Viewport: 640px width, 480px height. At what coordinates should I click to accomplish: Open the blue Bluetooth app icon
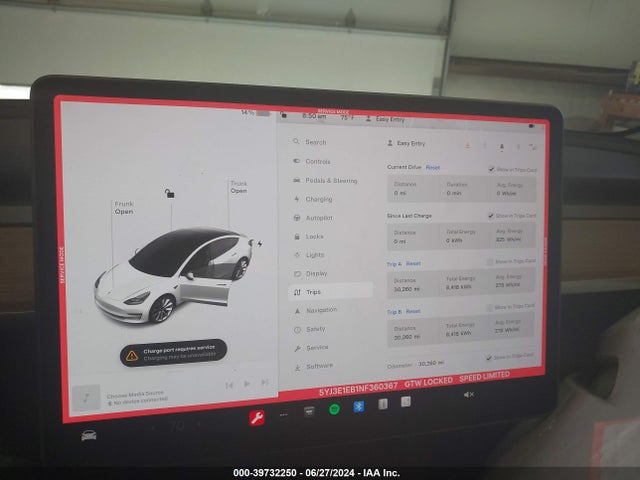click(x=359, y=407)
